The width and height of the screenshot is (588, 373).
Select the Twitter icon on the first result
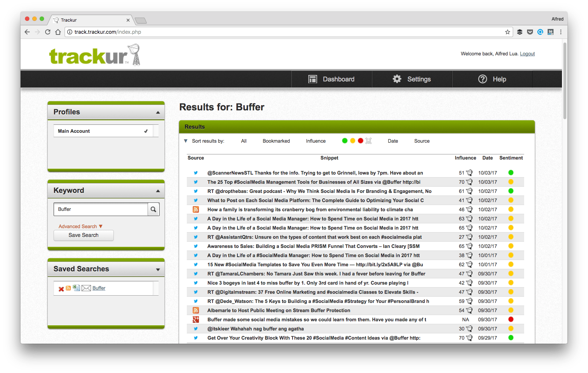[x=196, y=173]
